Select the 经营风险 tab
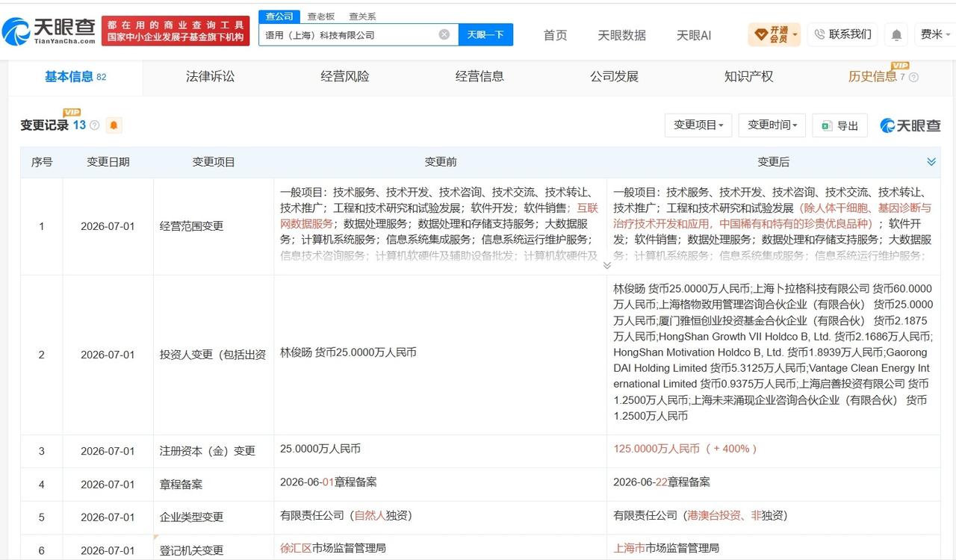 pos(345,77)
